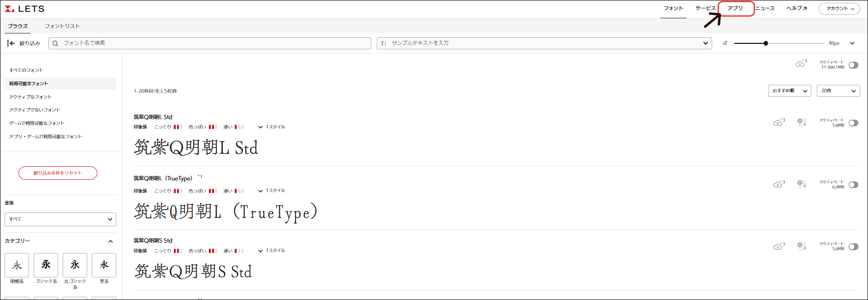Select the 丸ゴシック系 category tile
This screenshot has width=868, height=300.
coord(75,265)
